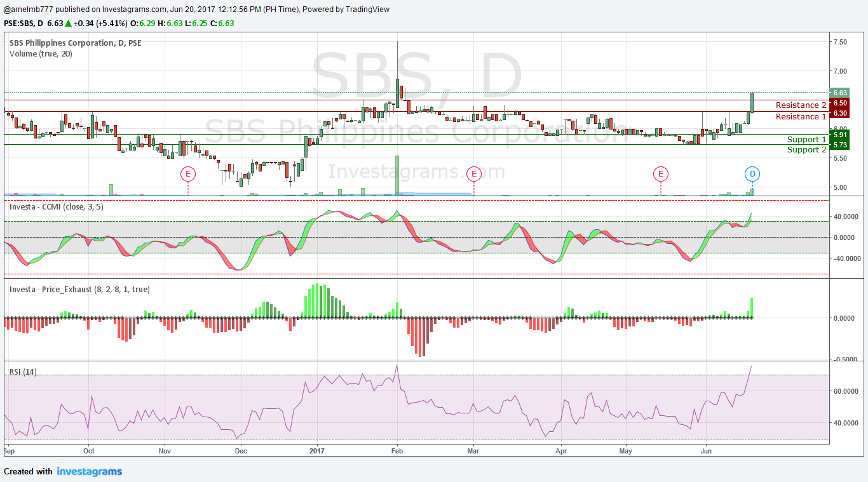Open the investagrams logo link

(90, 471)
